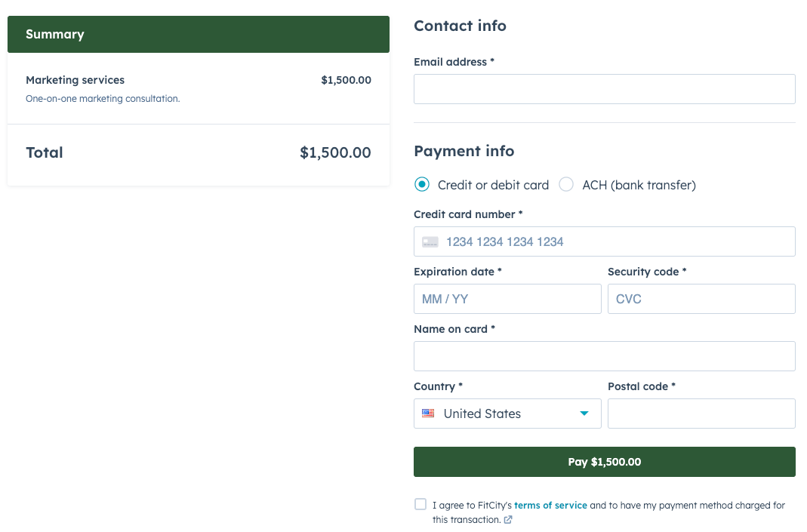Click the Marketing services line item
807x532 pixels.
pyautogui.click(x=75, y=80)
